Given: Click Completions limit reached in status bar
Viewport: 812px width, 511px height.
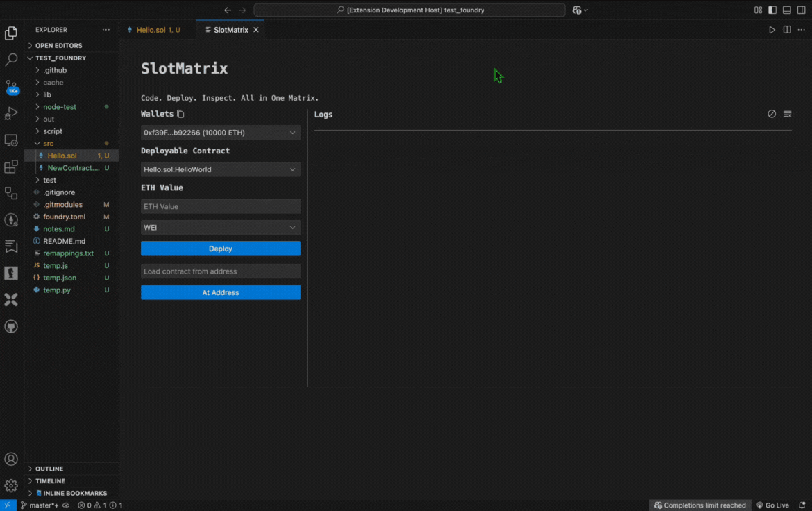Looking at the screenshot, I should pyautogui.click(x=700, y=505).
